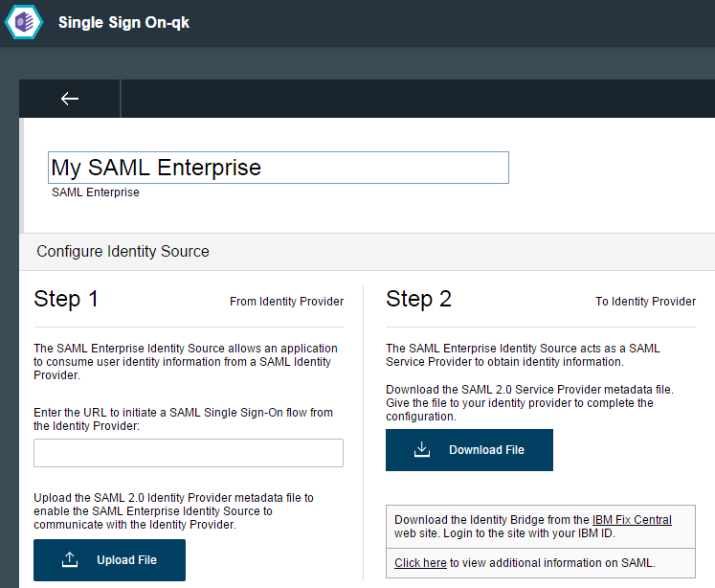The height and width of the screenshot is (588, 715).
Task: Click the download arrow icon
Action: coord(422,449)
